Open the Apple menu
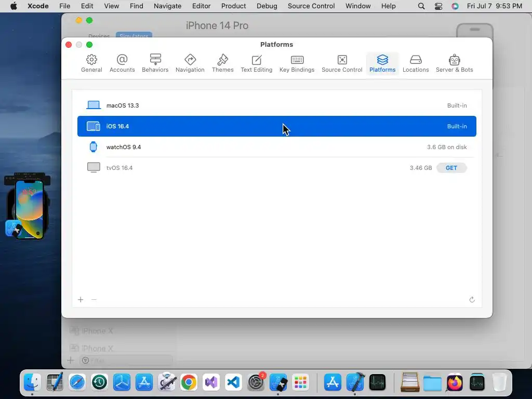532x399 pixels. (x=14, y=6)
